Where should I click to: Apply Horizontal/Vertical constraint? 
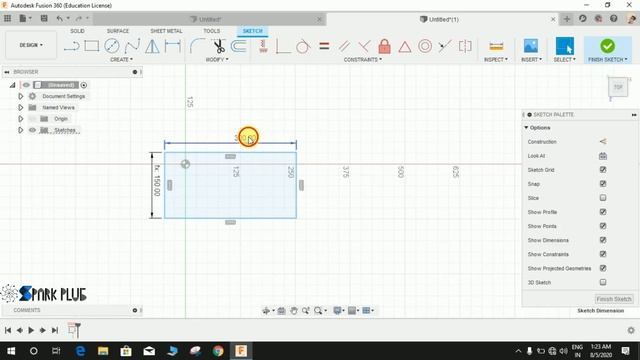tap(263, 46)
